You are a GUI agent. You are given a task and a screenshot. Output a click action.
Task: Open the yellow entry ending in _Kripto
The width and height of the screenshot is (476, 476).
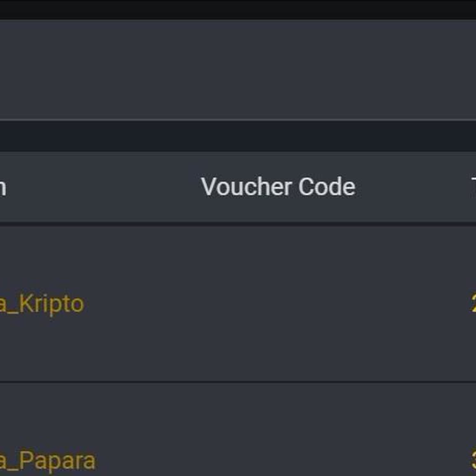tap(42, 304)
